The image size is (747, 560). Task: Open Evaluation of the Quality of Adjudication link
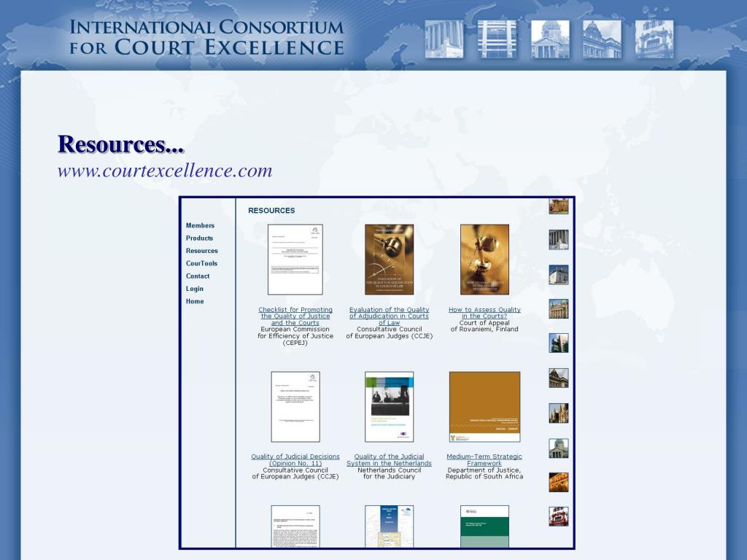pyautogui.click(x=390, y=316)
